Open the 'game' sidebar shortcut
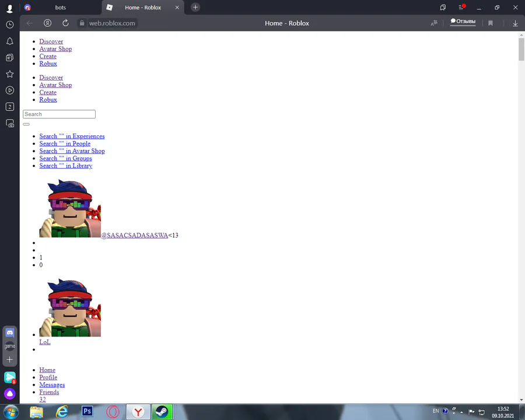 10,346
